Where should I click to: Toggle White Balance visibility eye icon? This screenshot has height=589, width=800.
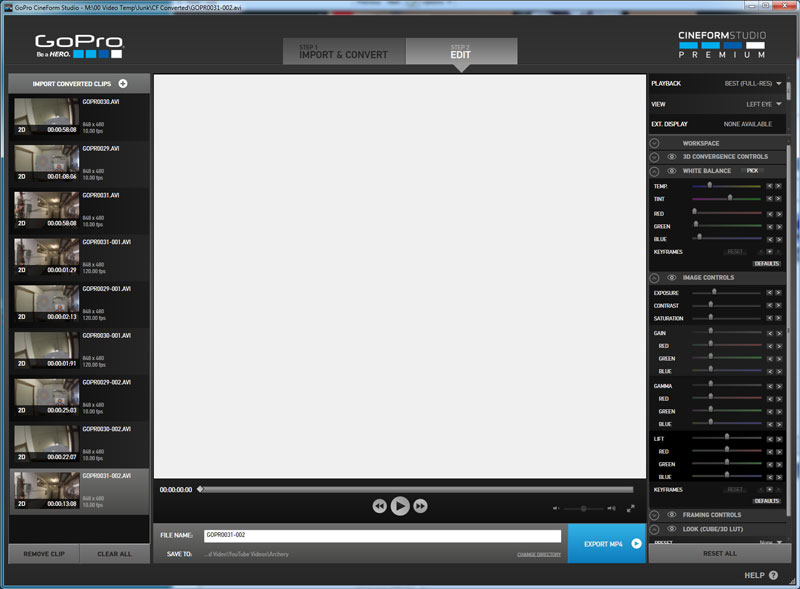(x=671, y=171)
